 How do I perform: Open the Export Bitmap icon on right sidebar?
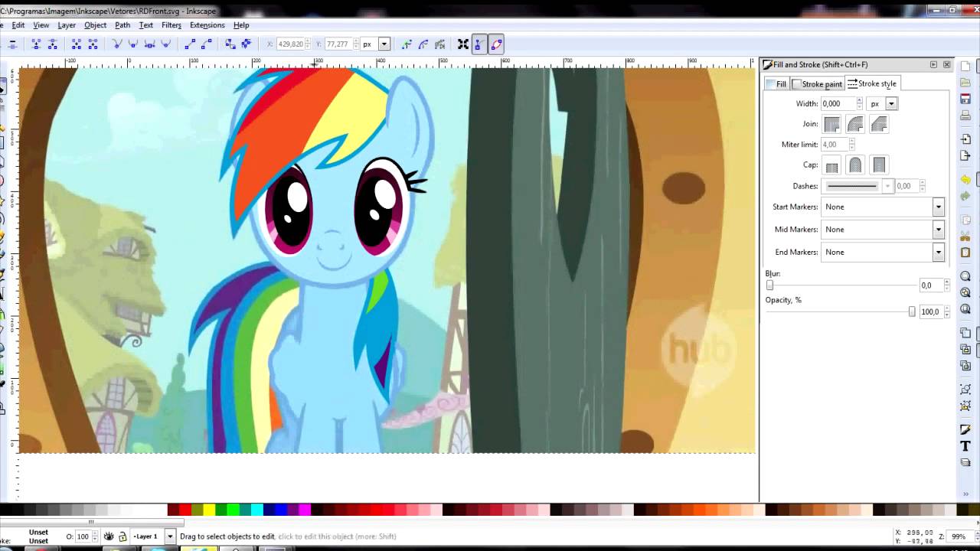(965, 154)
